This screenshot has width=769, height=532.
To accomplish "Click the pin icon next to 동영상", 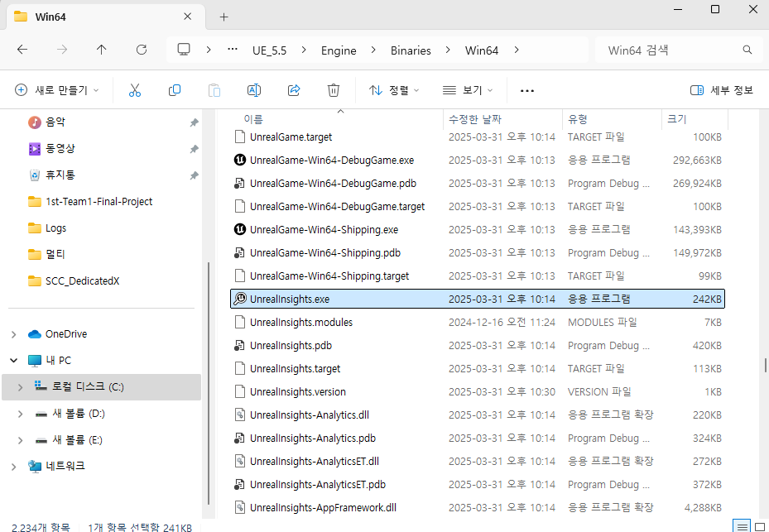I will pos(195,149).
